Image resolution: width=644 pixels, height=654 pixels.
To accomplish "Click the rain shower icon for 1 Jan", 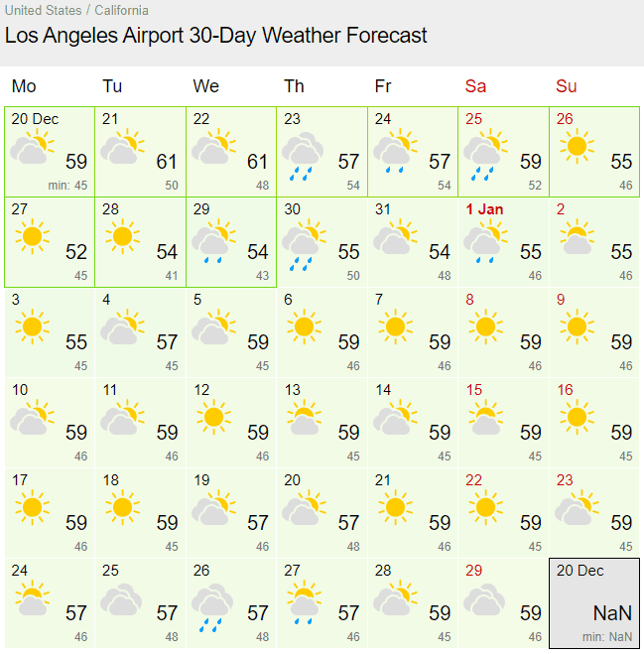I will pyautogui.click(x=485, y=241).
